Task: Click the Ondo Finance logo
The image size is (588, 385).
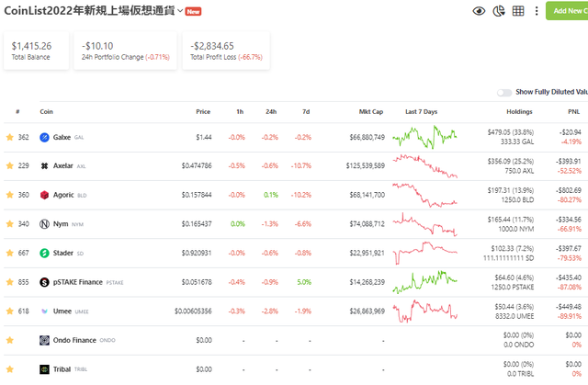Action: coord(44,340)
